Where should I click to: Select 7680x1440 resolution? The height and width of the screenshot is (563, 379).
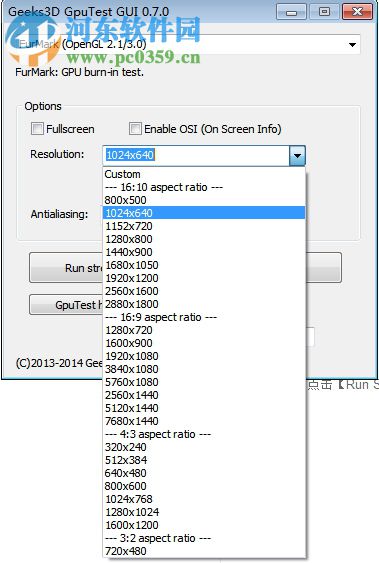pyautogui.click(x=204, y=421)
